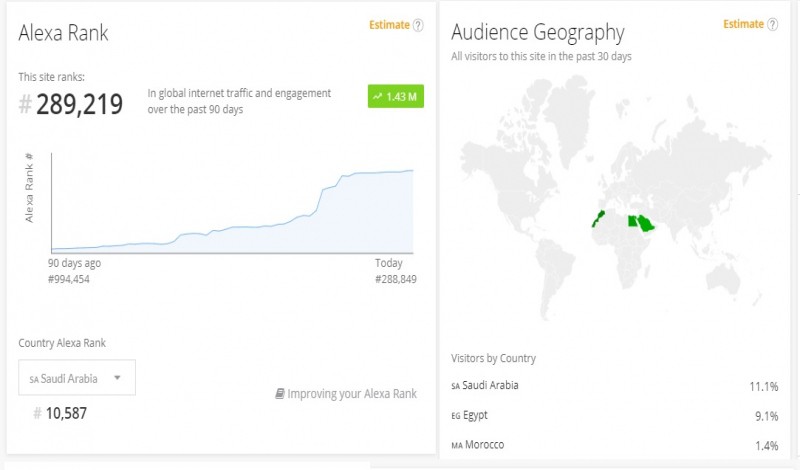
Task: Click the hash symbol before 10,587
Action: pyautogui.click(x=38, y=413)
